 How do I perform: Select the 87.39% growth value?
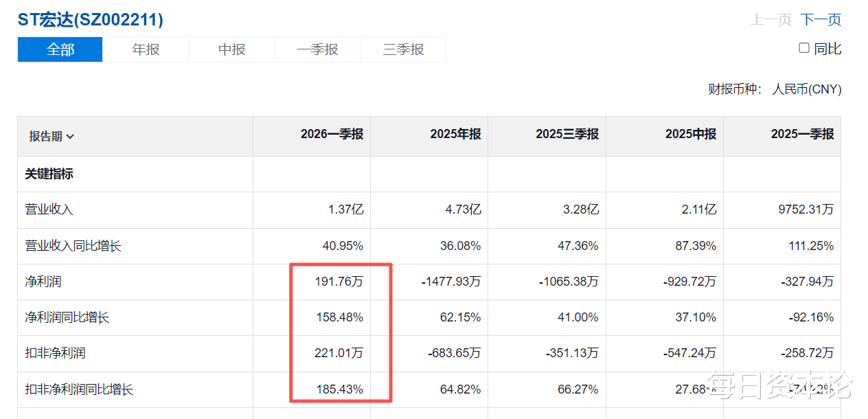pos(696,245)
